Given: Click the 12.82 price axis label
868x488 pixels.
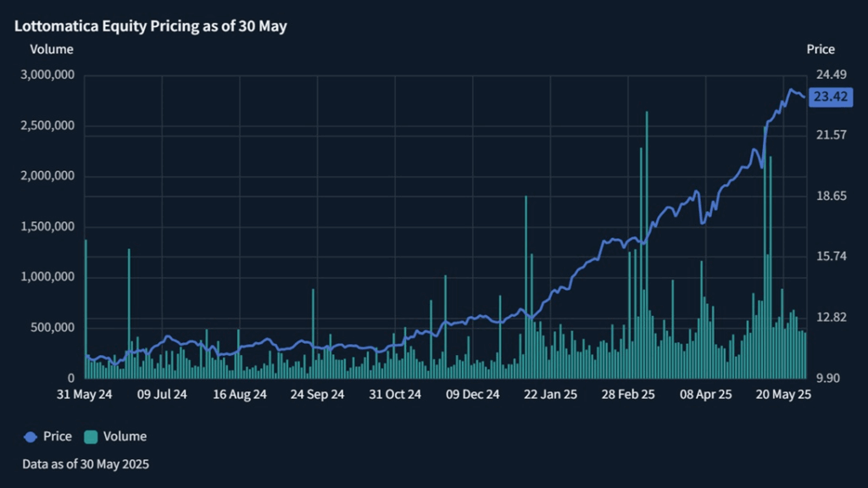Looking at the screenshot, I should 832,317.
